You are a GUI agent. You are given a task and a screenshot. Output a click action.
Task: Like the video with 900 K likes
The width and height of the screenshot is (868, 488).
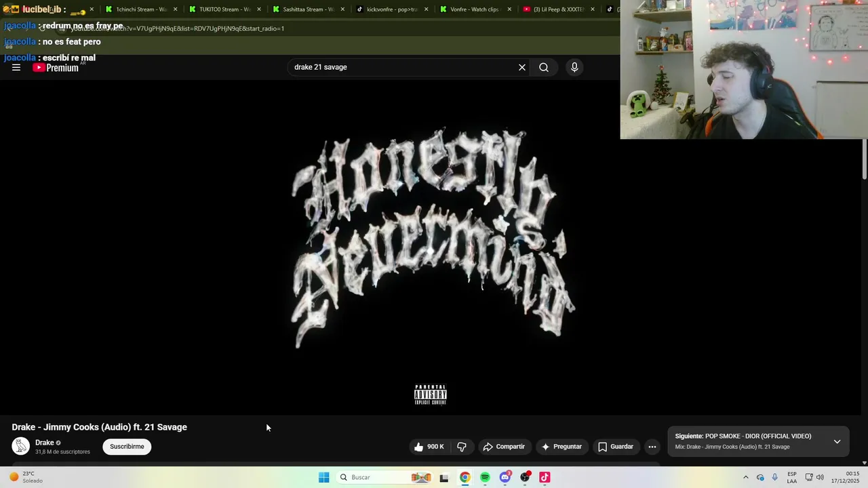[x=429, y=447]
